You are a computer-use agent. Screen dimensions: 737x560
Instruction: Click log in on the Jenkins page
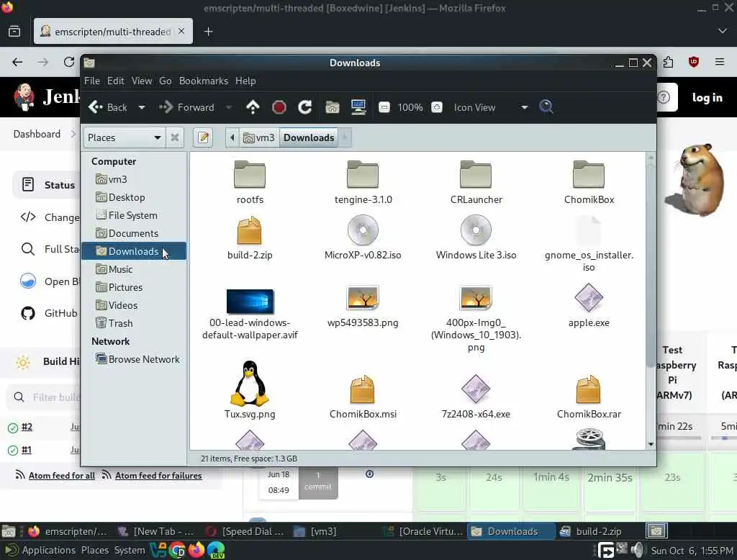click(x=707, y=97)
